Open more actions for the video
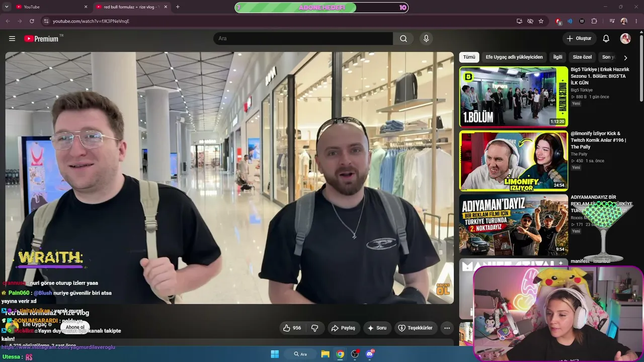 click(447, 328)
